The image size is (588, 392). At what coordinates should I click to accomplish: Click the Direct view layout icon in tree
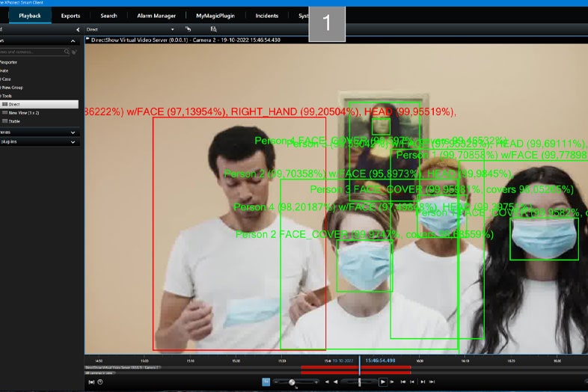[5, 104]
